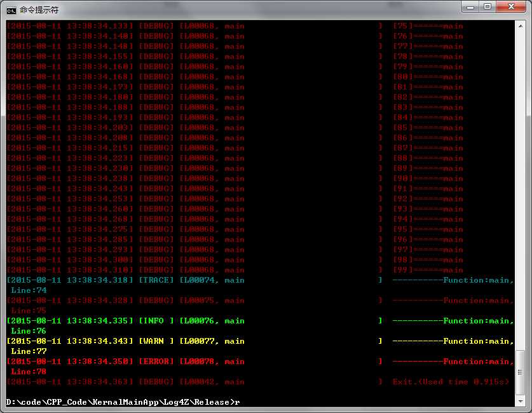Click the [TRACE] log level text
Screen dimensions: 532x413
point(156,280)
